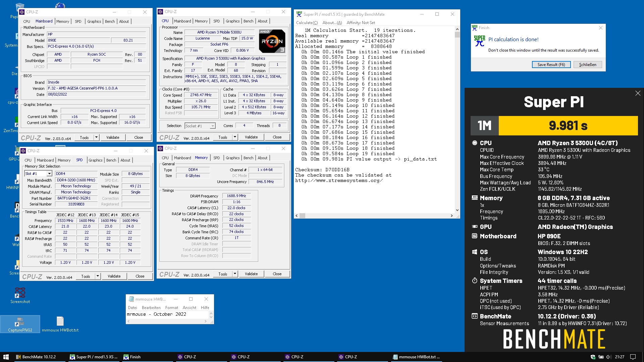
Task: Switch to Super PI taskbar entry
Action: pos(93,357)
